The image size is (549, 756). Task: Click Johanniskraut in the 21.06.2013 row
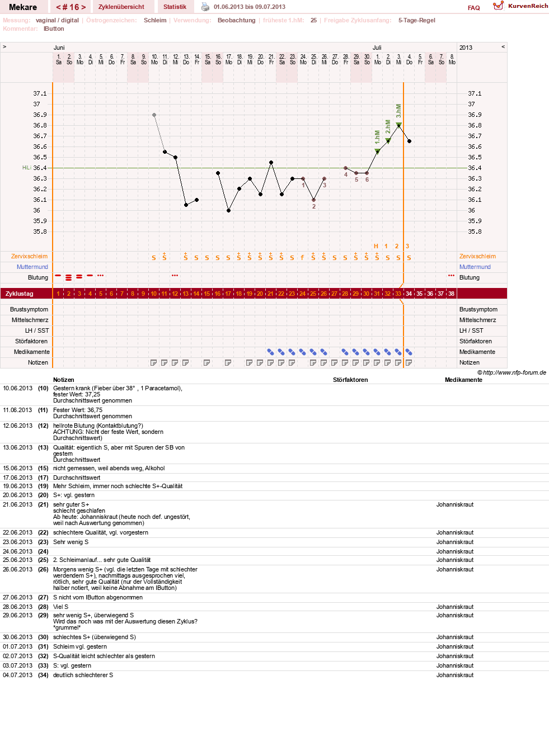(x=455, y=505)
